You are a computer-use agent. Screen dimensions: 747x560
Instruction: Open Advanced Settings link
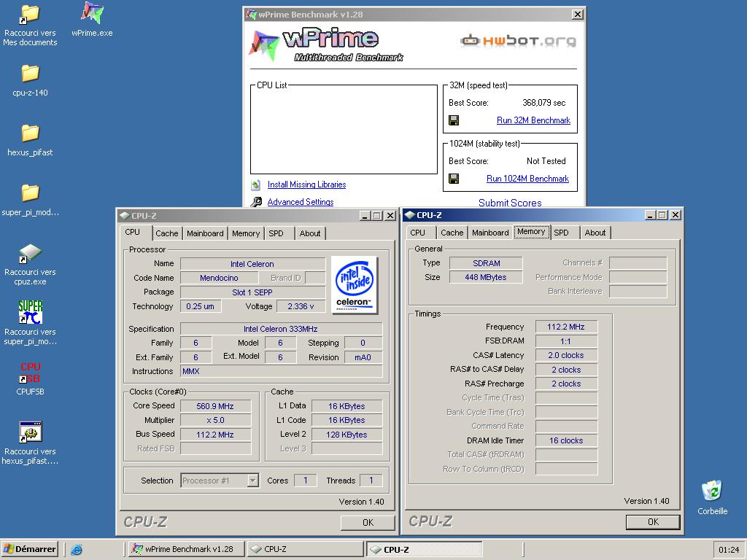301,202
